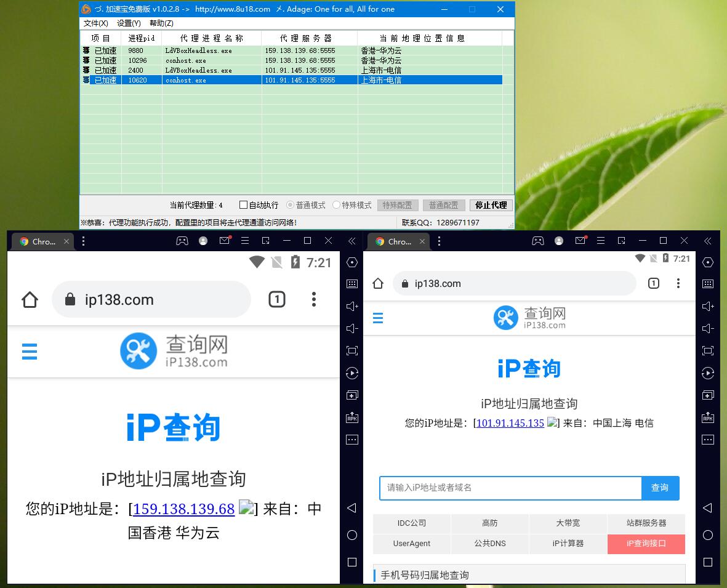The width and height of the screenshot is (727, 588).
Task: Click left emulator keyboard mapping icon
Action: [x=352, y=284]
